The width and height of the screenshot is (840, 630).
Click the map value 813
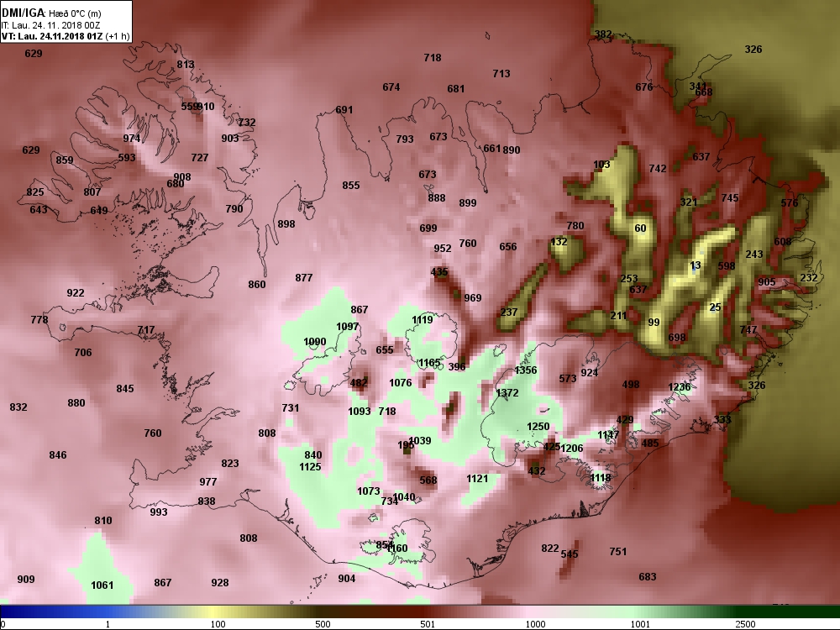(186, 65)
